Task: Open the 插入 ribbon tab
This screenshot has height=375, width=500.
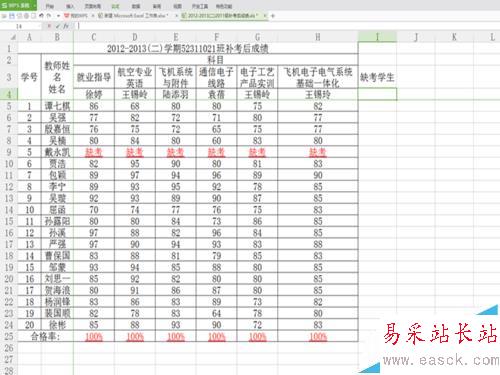Action: 70,6
